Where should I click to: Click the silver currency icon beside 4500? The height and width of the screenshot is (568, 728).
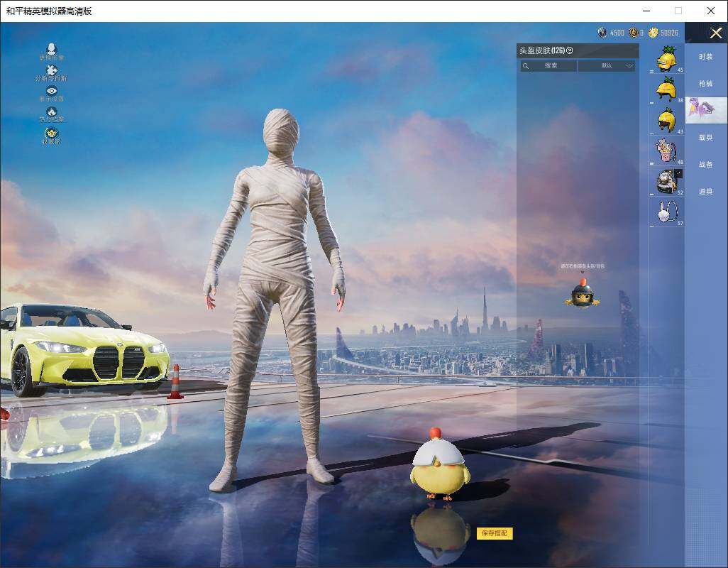(602, 33)
